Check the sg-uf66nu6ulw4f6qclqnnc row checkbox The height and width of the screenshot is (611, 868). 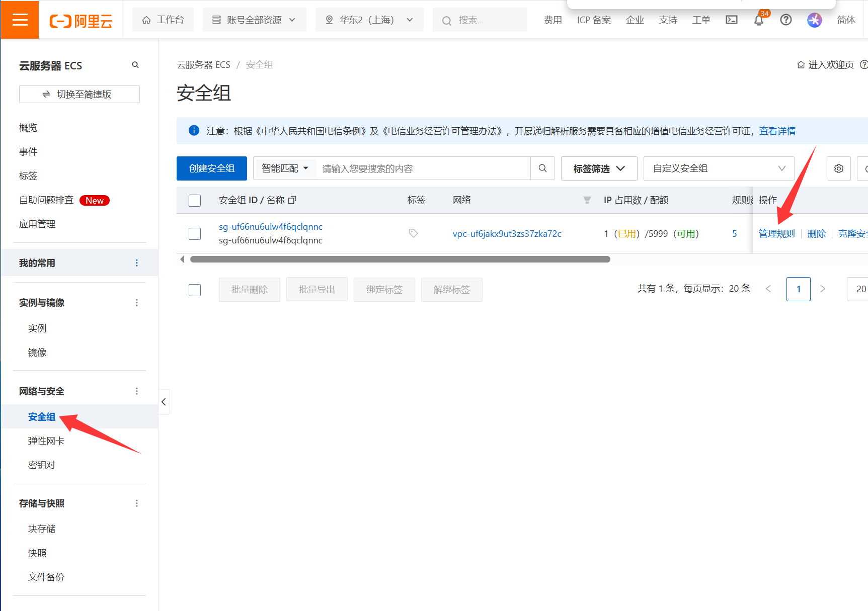click(195, 234)
